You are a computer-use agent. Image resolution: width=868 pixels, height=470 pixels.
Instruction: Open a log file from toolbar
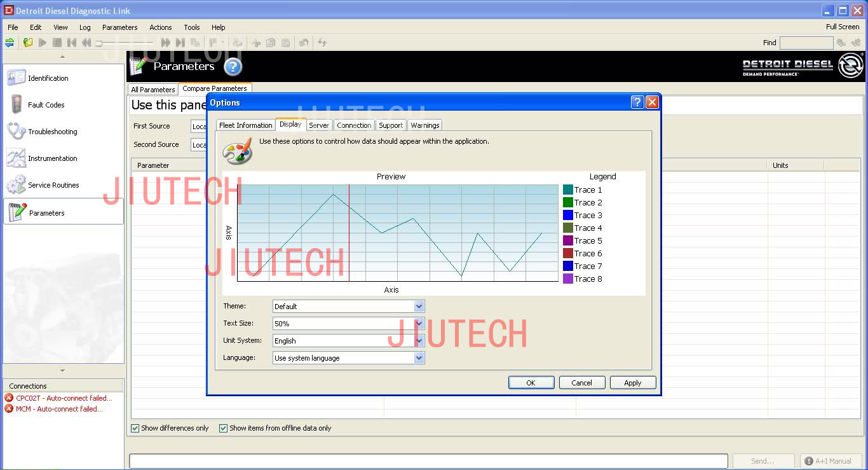[27, 43]
